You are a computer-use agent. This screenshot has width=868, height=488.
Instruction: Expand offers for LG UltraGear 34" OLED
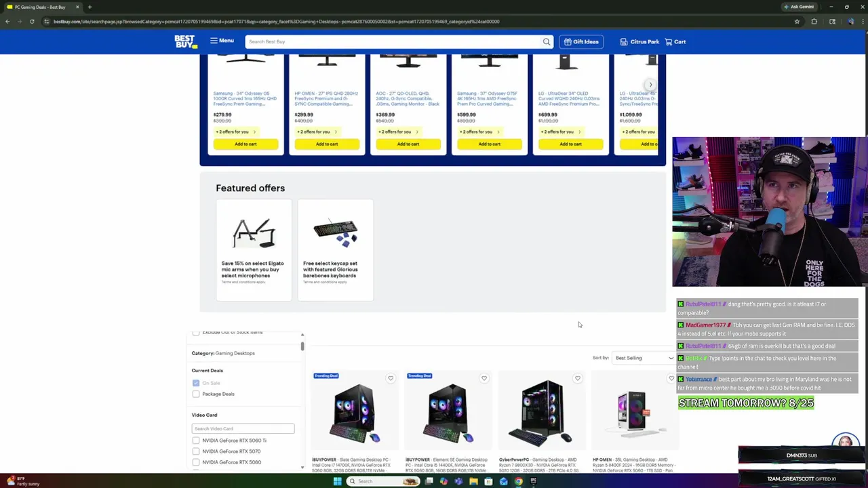[x=561, y=131]
